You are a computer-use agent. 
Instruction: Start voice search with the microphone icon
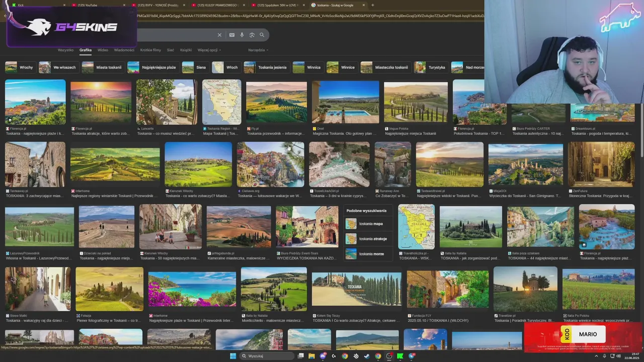(x=242, y=35)
